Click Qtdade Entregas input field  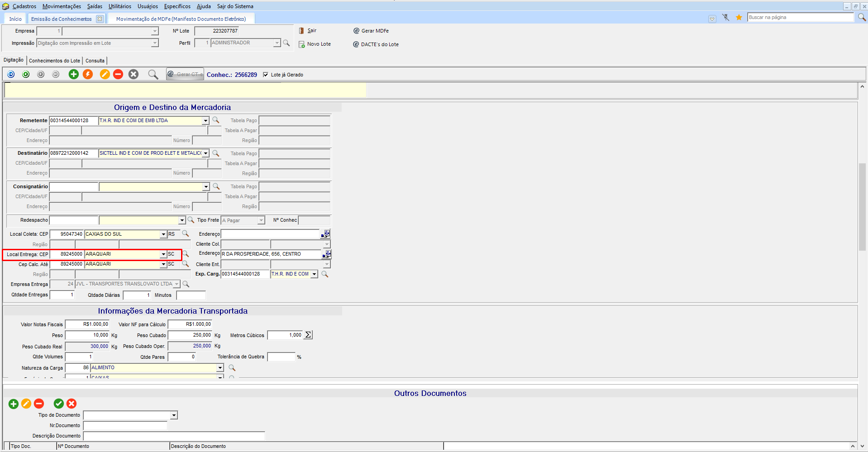(x=62, y=295)
